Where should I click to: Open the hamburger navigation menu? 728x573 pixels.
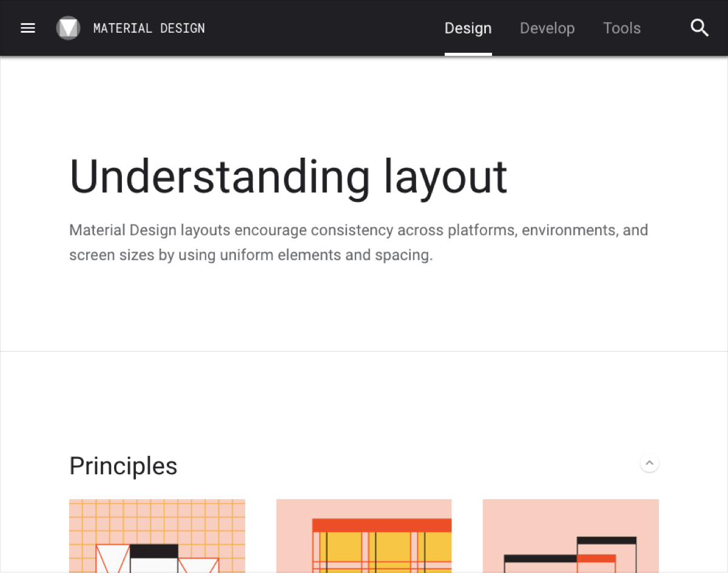pyautogui.click(x=28, y=28)
